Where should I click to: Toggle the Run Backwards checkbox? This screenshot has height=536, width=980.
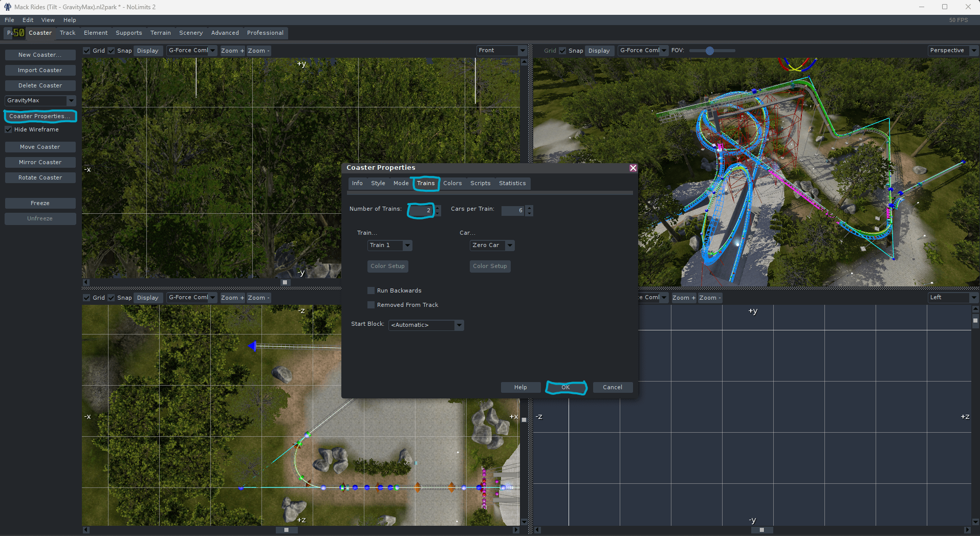pos(371,291)
